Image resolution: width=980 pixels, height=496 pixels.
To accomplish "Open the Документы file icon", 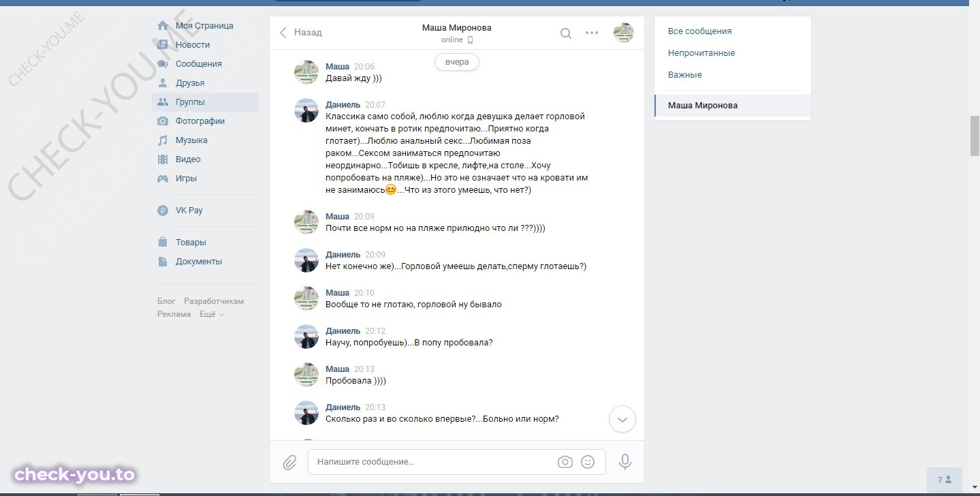I will click(163, 262).
